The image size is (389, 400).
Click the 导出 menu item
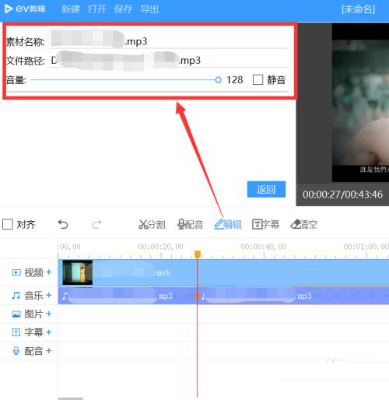click(149, 9)
